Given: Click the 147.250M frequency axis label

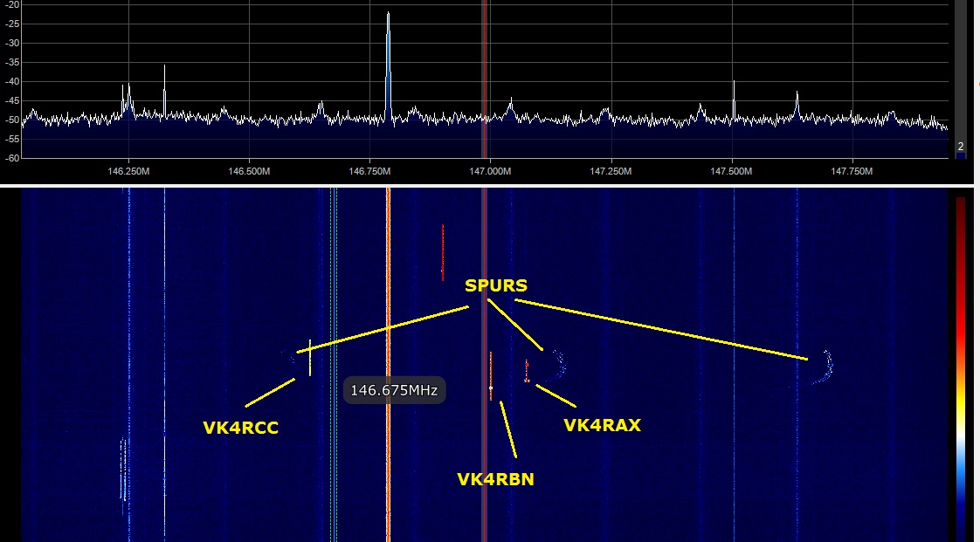Looking at the screenshot, I should pyautogui.click(x=611, y=171).
